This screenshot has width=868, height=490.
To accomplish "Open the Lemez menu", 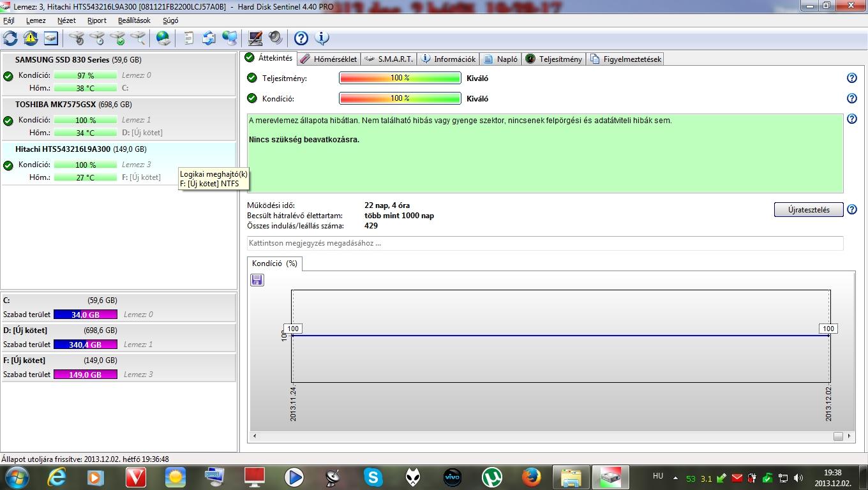I will pyautogui.click(x=36, y=20).
